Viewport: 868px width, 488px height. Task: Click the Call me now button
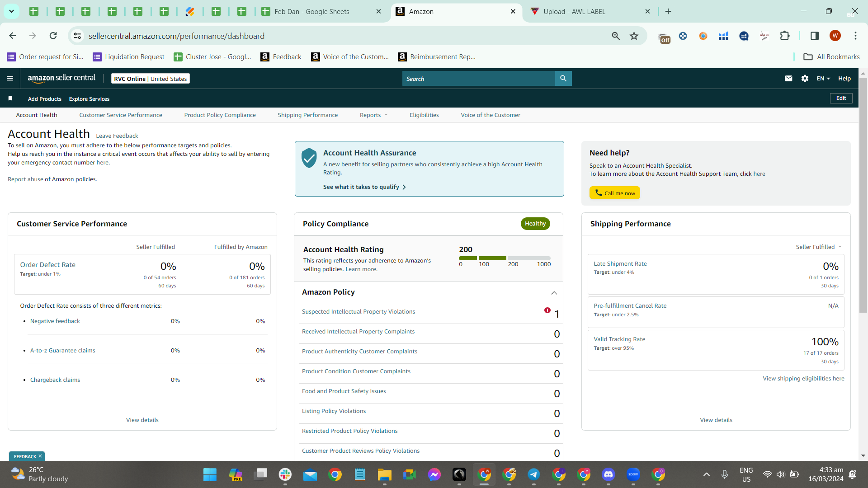[x=615, y=193]
